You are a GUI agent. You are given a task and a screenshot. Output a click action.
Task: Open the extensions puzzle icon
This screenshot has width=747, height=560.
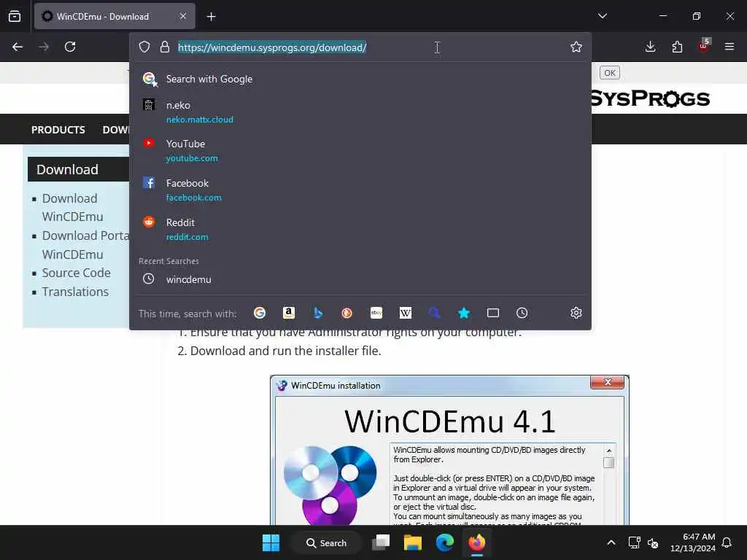[677, 47]
